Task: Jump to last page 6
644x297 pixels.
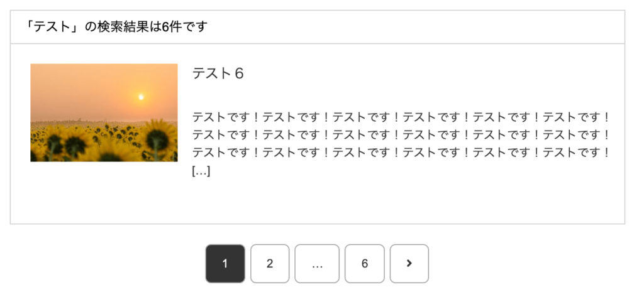Action: pos(365,264)
